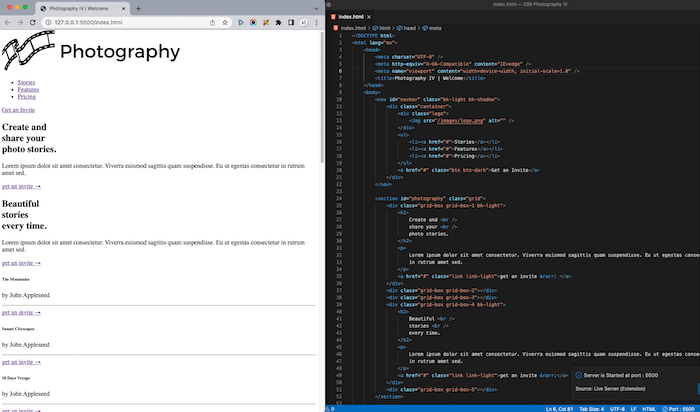This screenshot has width=700, height=412.
Task: Bookmark this page with the star icon
Action: (225, 22)
